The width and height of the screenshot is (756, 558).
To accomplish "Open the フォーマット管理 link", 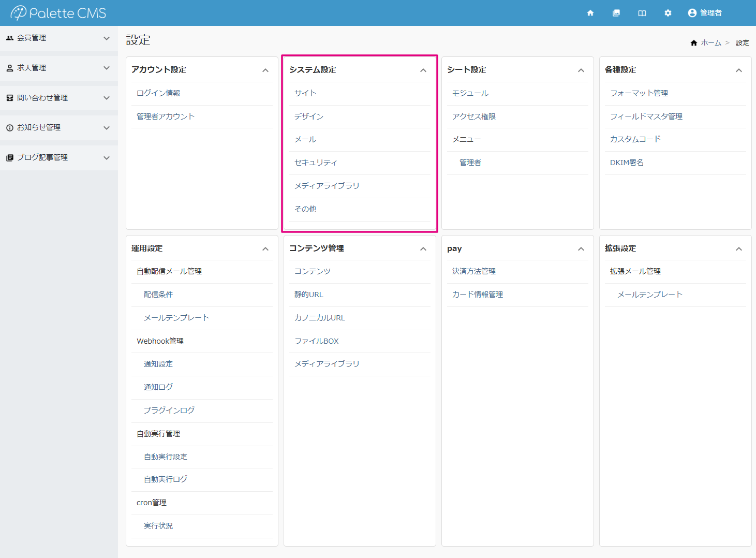I will 639,93.
